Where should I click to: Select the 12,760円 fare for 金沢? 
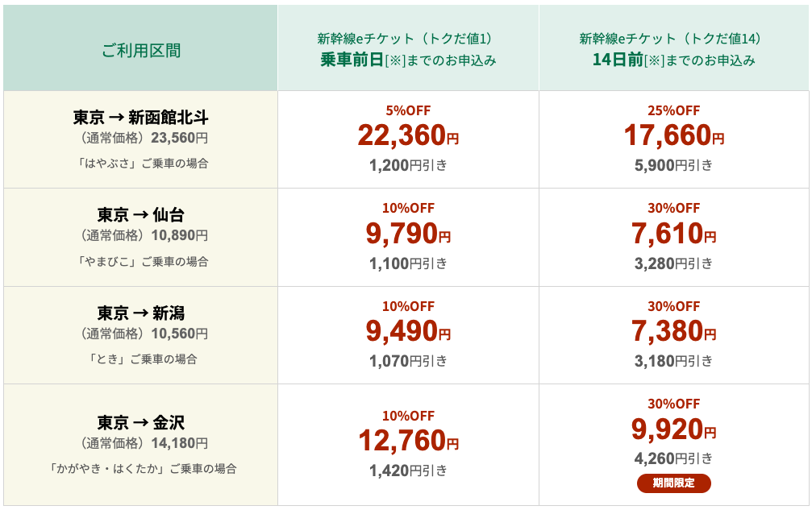point(408,441)
